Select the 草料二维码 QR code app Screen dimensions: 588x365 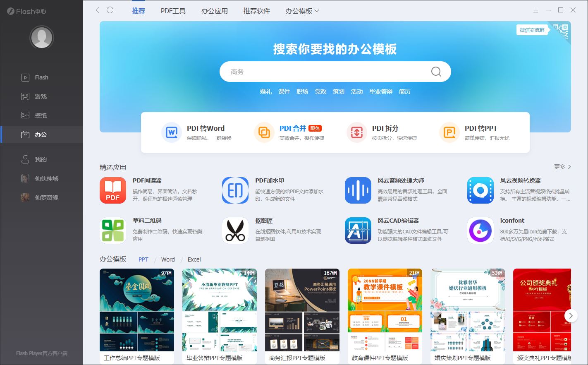point(112,231)
